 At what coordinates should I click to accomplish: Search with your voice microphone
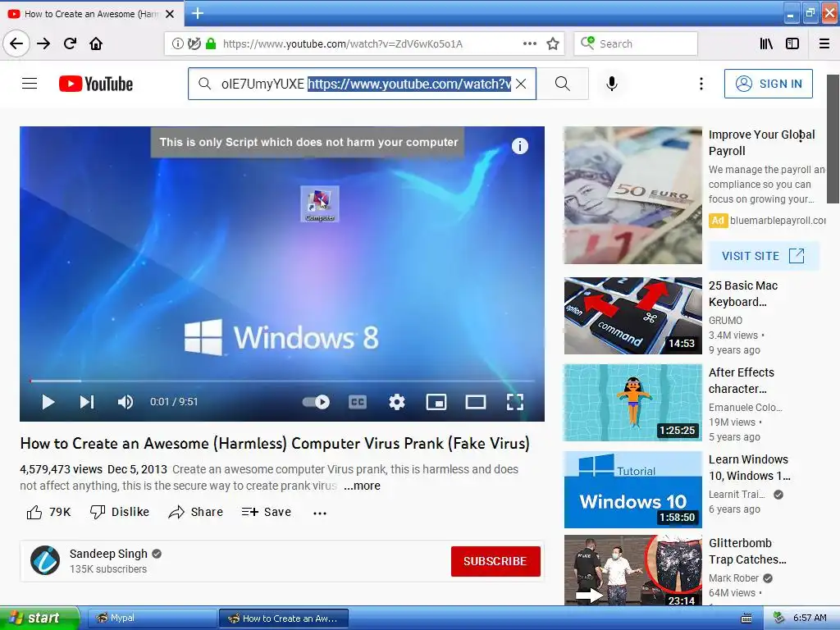pos(612,84)
